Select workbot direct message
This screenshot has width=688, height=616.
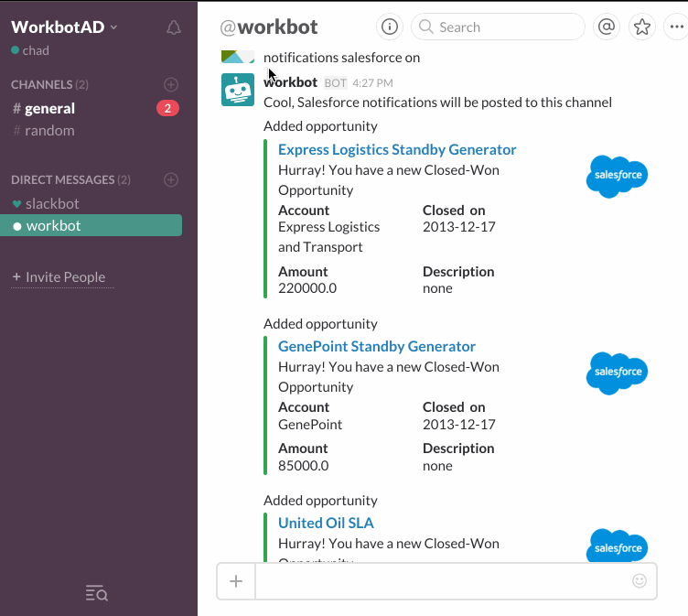[x=91, y=225]
